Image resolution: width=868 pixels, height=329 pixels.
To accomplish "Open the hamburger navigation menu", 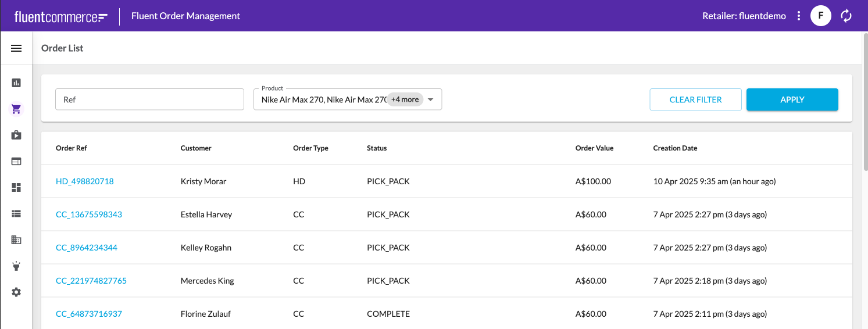I will (16, 48).
